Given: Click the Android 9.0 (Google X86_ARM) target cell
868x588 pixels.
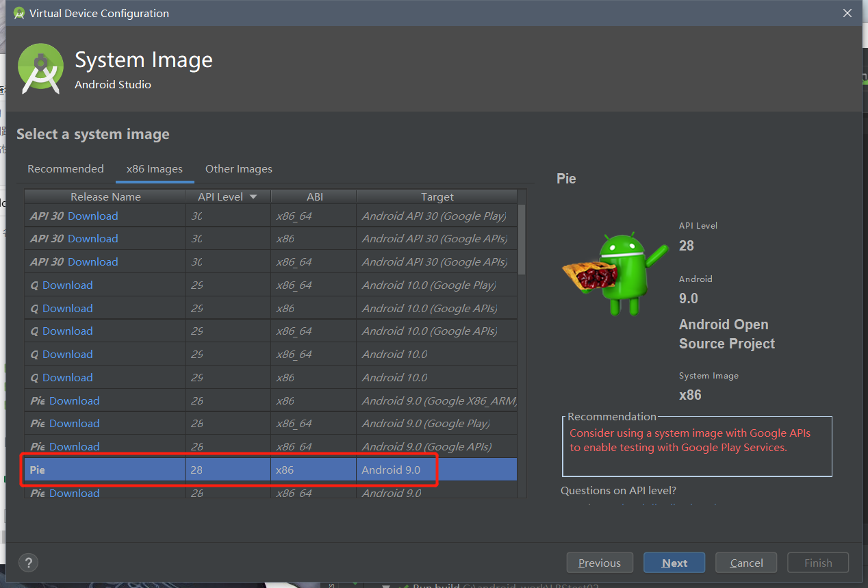Looking at the screenshot, I should click(437, 400).
